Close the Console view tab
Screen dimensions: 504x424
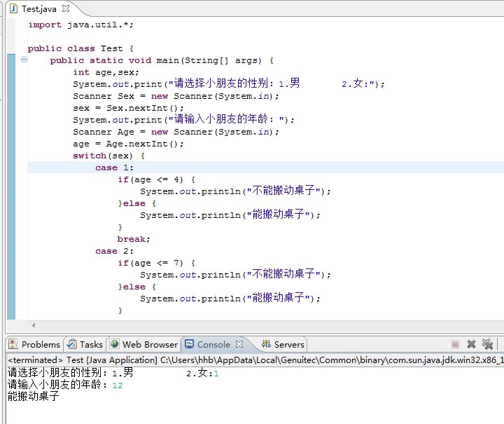click(239, 344)
